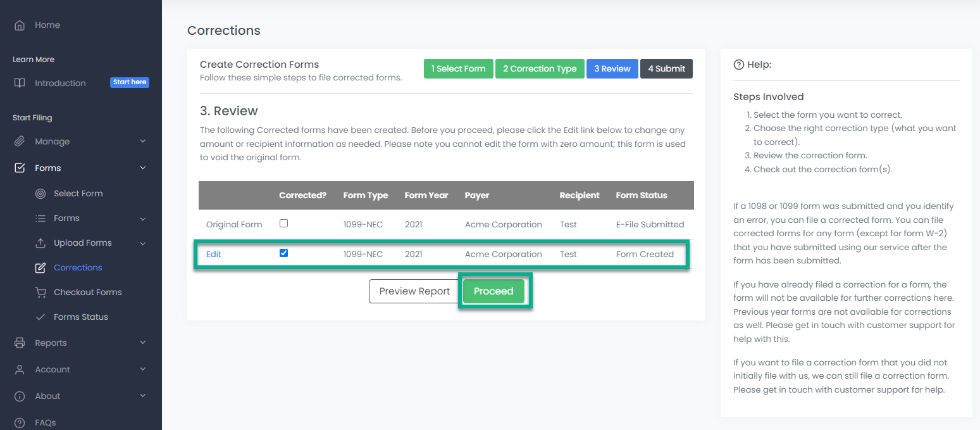This screenshot has height=430, width=980.
Task: Go to step 2 Correction Type
Action: coord(539,68)
